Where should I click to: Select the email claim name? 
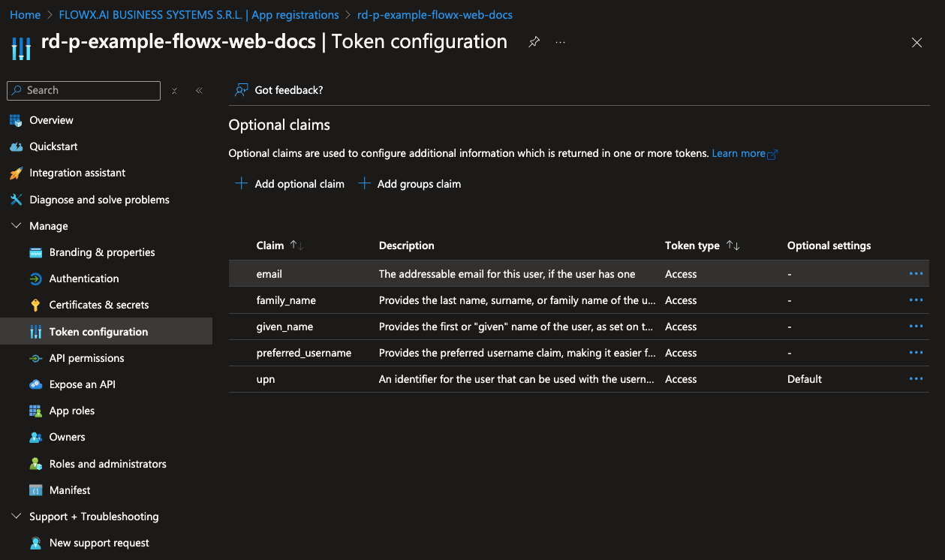click(269, 274)
